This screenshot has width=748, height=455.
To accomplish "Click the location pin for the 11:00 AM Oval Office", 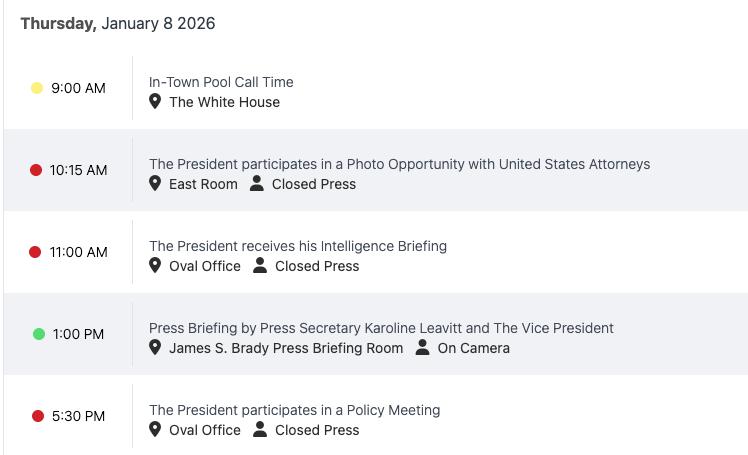I will click(155, 266).
